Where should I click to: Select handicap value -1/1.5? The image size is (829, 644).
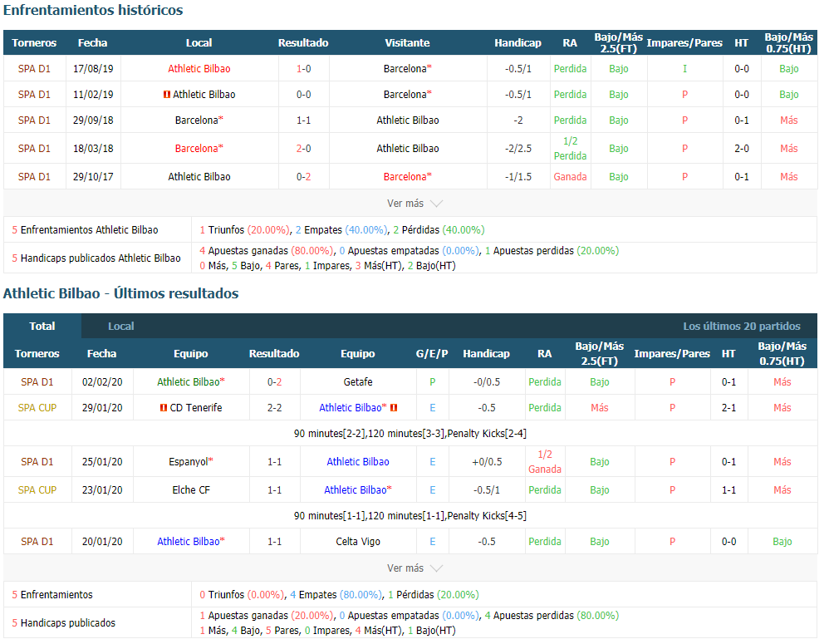point(518,177)
